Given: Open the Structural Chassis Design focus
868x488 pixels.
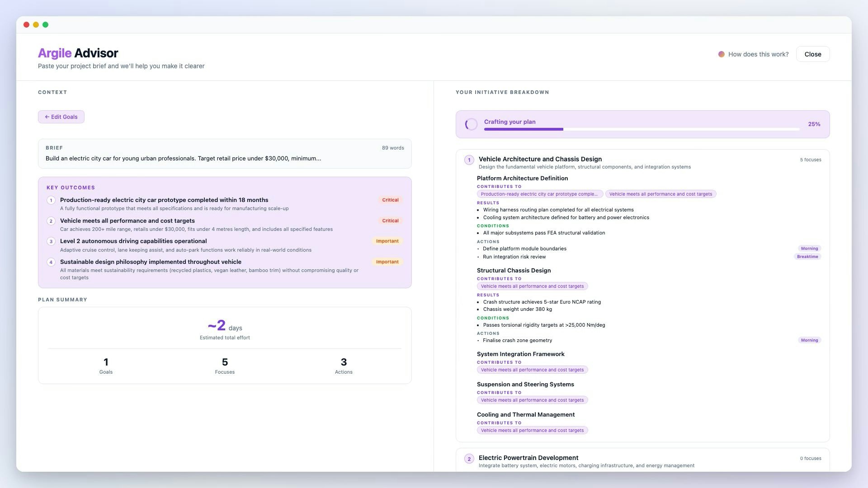Looking at the screenshot, I should [514, 270].
